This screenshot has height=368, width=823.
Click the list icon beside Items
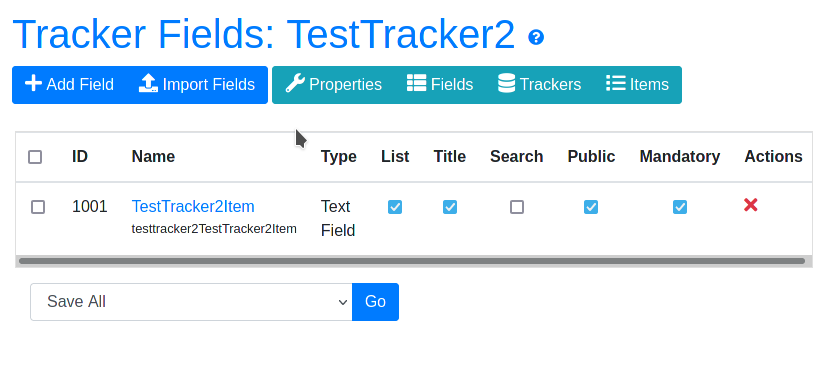[x=616, y=83]
